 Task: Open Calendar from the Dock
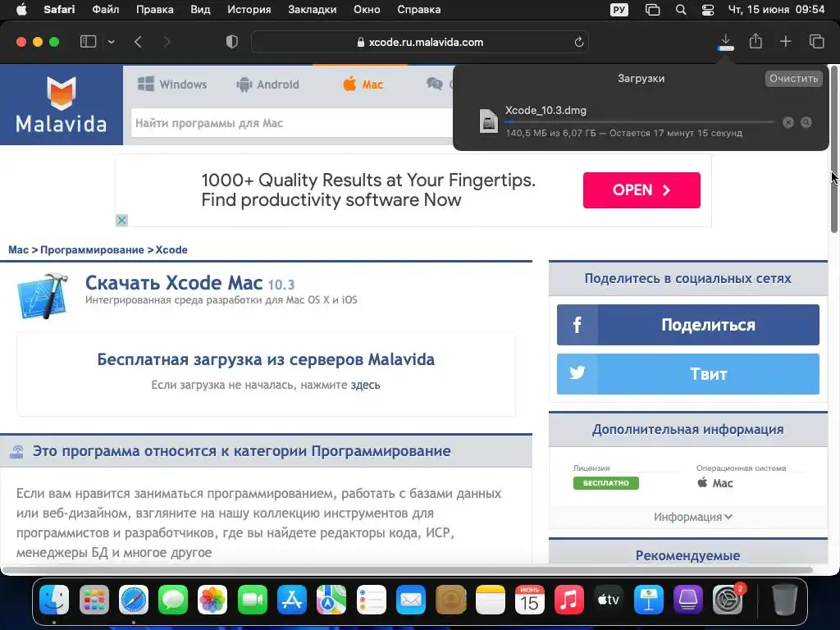[530, 600]
